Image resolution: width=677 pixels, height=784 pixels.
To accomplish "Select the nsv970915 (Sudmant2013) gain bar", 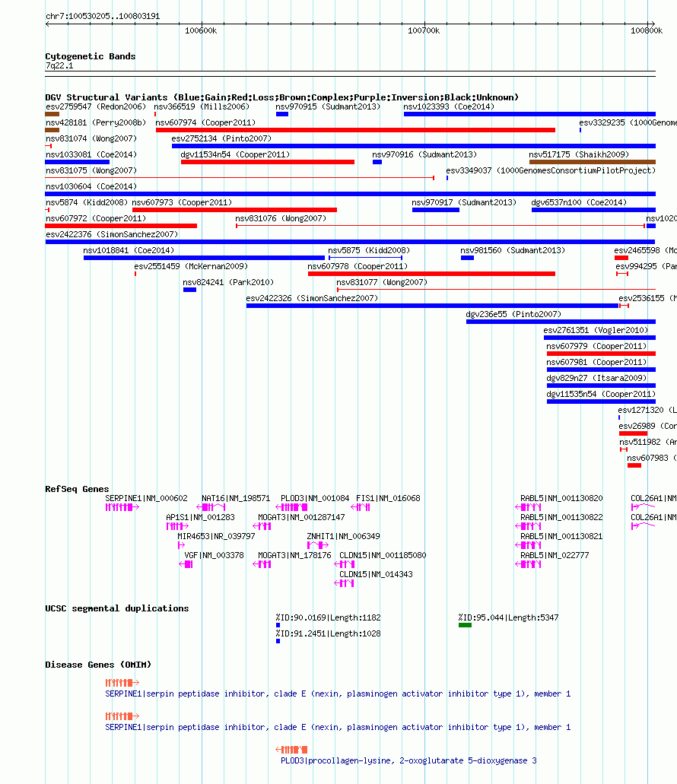I will (x=282, y=114).
